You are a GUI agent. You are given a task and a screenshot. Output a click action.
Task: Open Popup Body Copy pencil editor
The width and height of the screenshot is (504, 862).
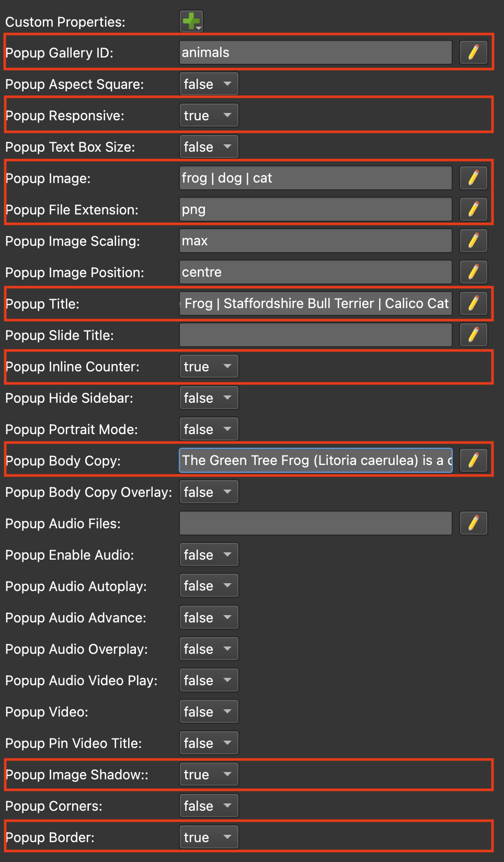point(474,460)
